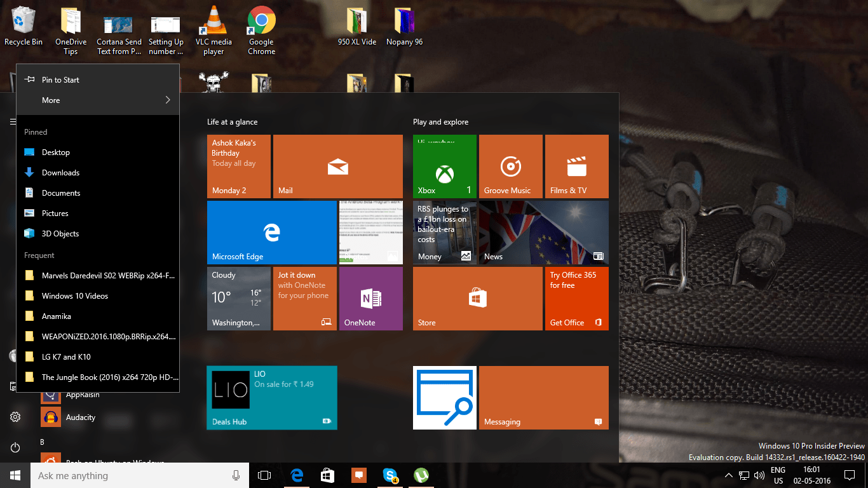Screen dimensions: 868x488
Task: Open uTorrent from the taskbar
Action: click(421, 475)
